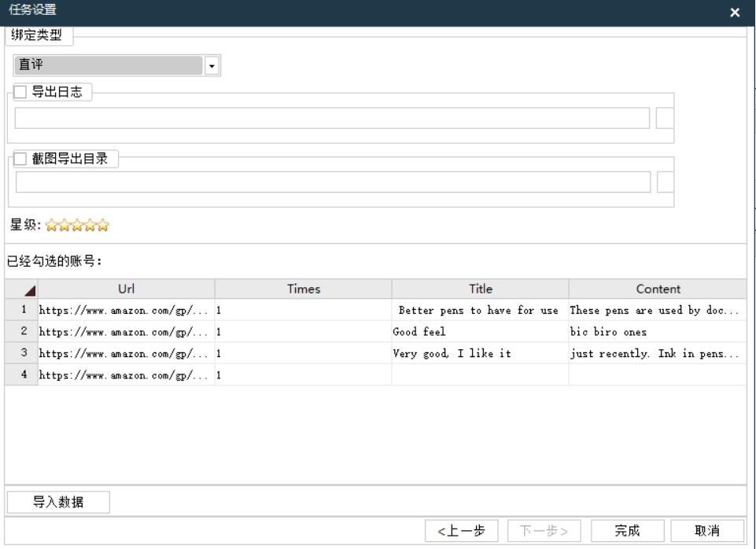Click the Times cell in row 2
756x549 pixels.
(x=304, y=332)
